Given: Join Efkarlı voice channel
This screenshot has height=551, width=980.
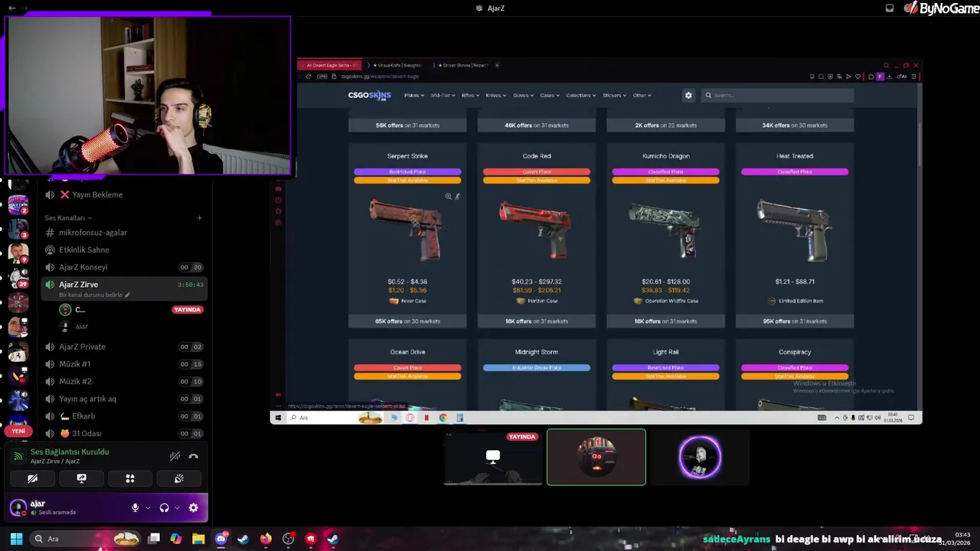Looking at the screenshot, I should tap(83, 416).
